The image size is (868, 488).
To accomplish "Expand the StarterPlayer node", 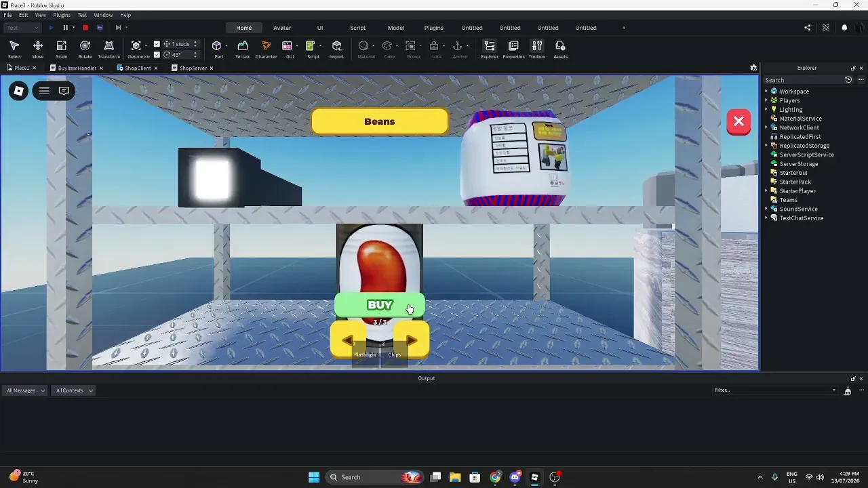I will pos(766,191).
